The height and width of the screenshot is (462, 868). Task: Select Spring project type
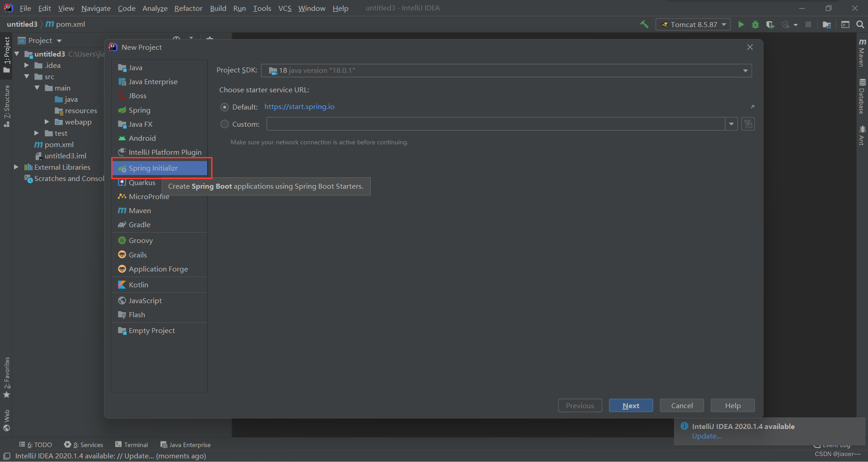pyautogui.click(x=160, y=110)
